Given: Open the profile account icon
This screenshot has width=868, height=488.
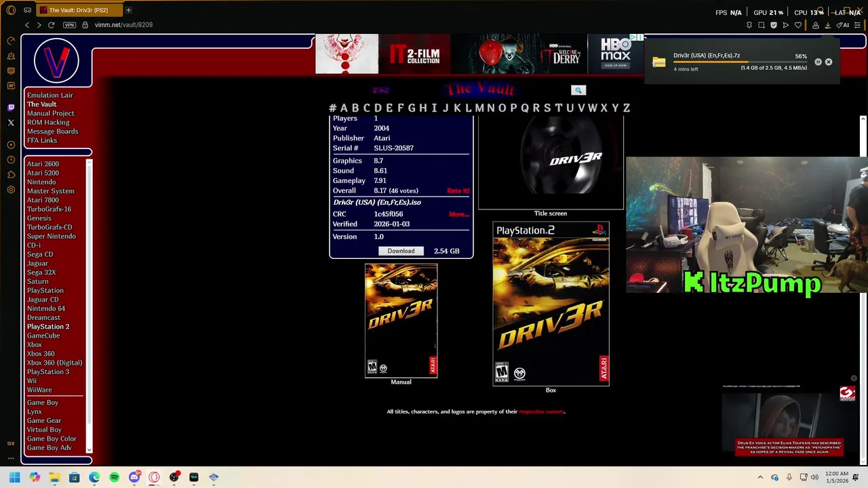Looking at the screenshot, I should pyautogui.click(x=816, y=25).
